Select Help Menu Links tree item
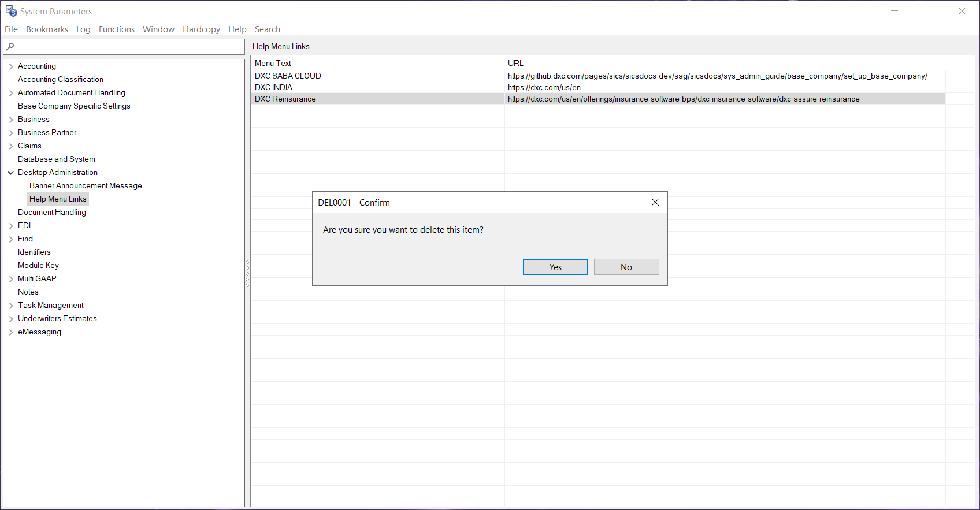The image size is (980, 510). [58, 199]
